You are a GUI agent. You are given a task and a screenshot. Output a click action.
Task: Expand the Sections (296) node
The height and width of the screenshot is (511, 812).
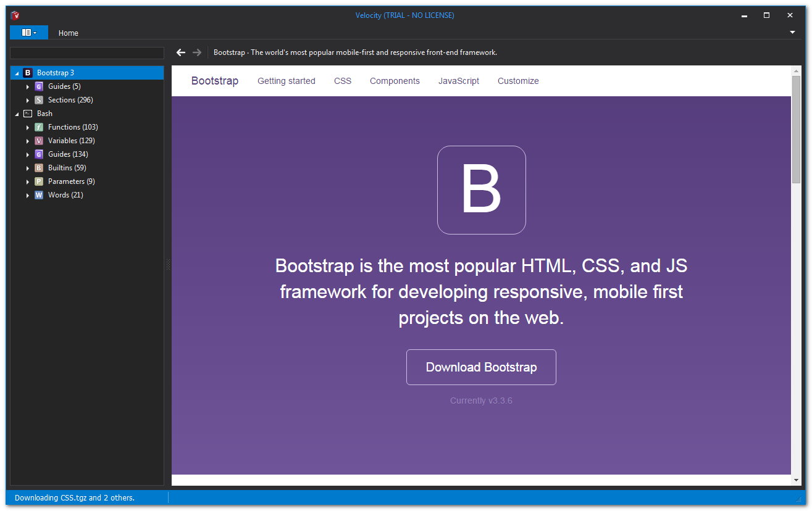click(28, 101)
